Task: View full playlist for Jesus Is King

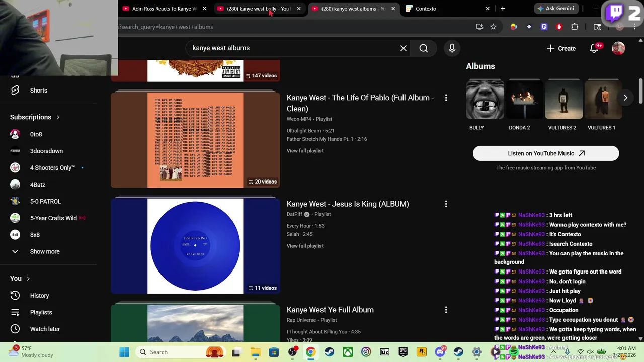Action: pyautogui.click(x=305, y=246)
